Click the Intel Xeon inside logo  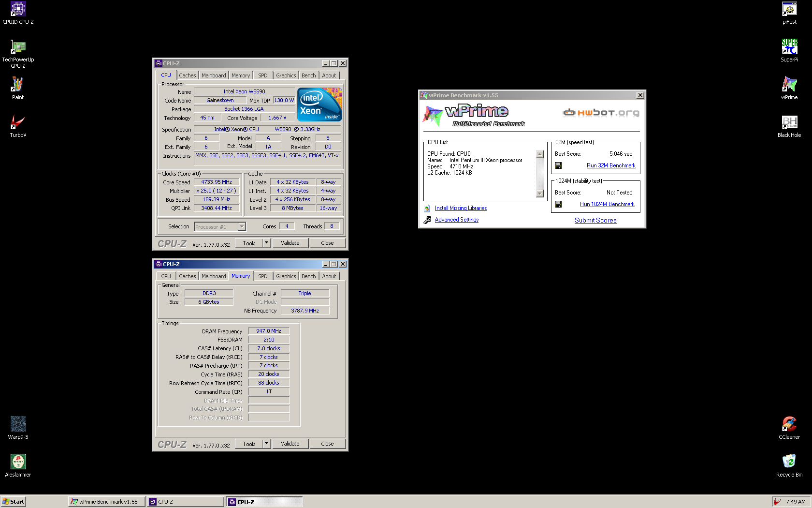pyautogui.click(x=319, y=104)
